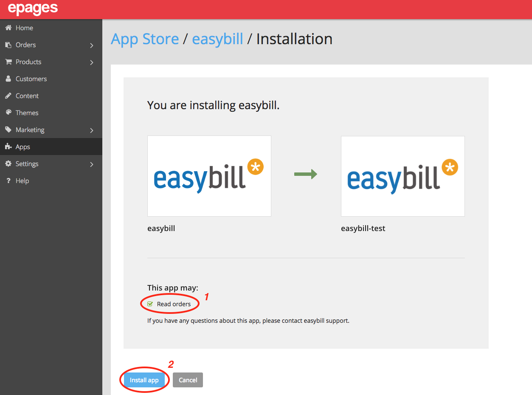Expand the Marketing submenu chevron
Screen dimensions: 532x395
tap(92, 130)
